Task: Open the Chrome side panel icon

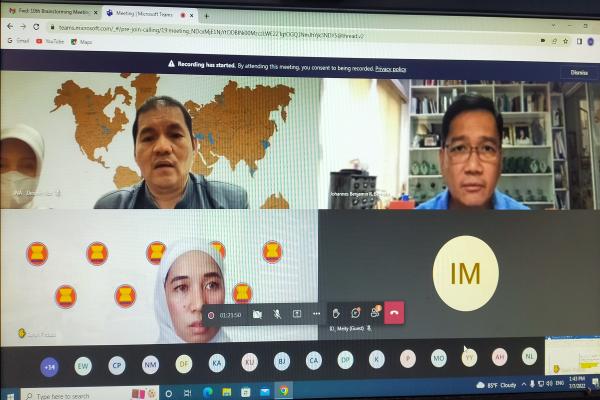Action: click(579, 41)
